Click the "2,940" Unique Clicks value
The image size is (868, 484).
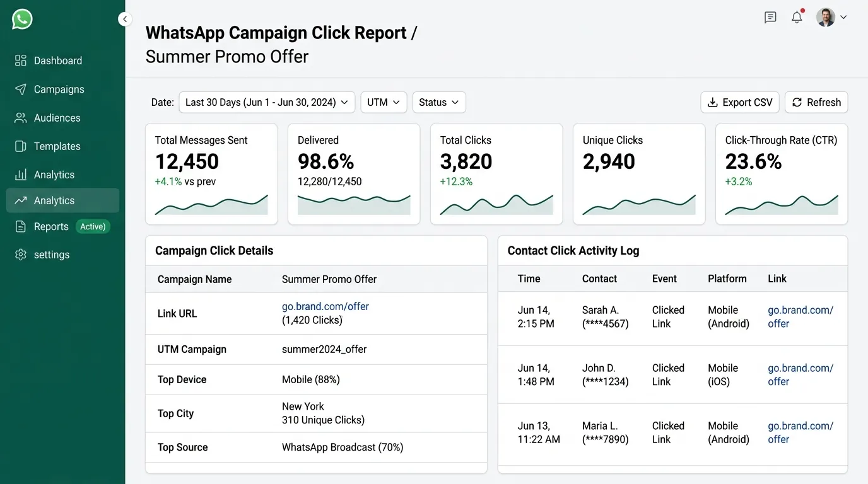point(609,162)
